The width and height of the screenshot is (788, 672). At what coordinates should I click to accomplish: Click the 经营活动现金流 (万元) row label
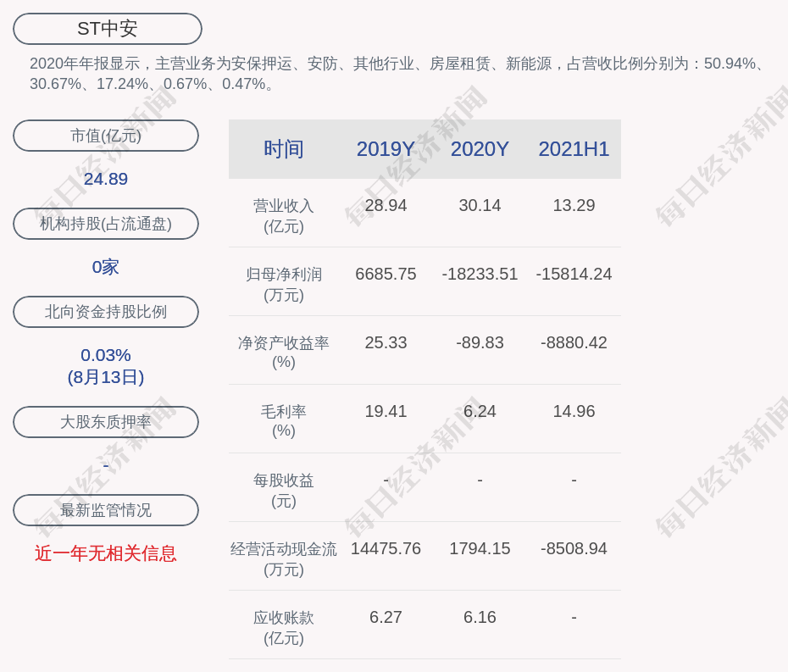click(x=284, y=559)
